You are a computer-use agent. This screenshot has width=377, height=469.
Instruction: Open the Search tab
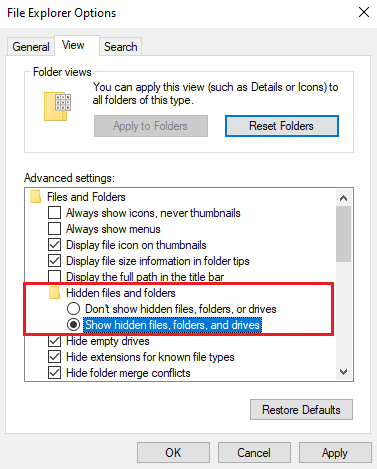pyautogui.click(x=120, y=47)
